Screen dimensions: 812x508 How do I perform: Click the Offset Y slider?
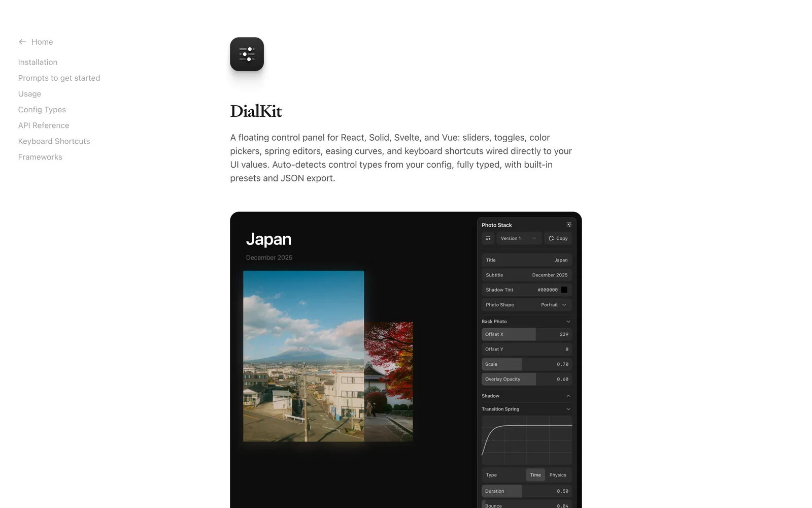pos(527,349)
